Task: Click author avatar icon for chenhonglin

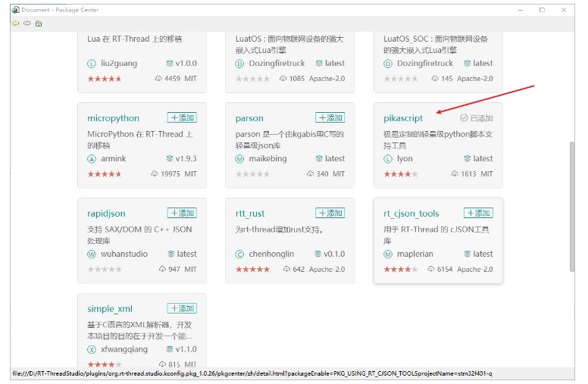Action: point(239,254)
